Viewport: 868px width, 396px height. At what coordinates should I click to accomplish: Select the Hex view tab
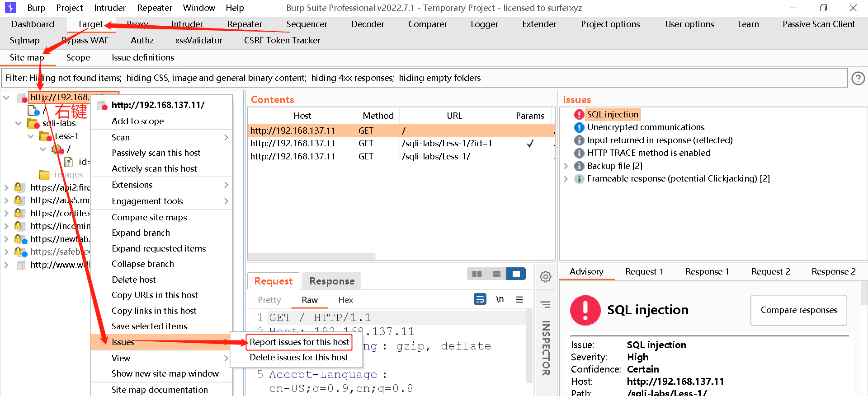tap(345, 300)
